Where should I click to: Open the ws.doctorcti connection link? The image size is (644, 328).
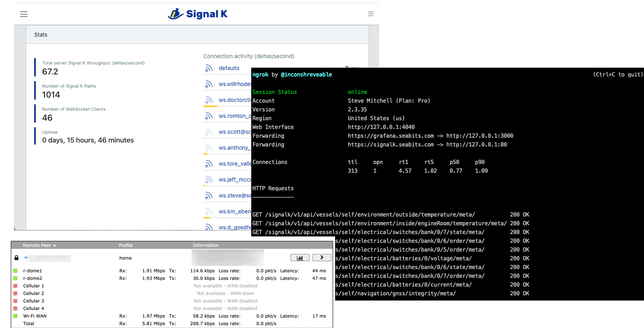235,100
